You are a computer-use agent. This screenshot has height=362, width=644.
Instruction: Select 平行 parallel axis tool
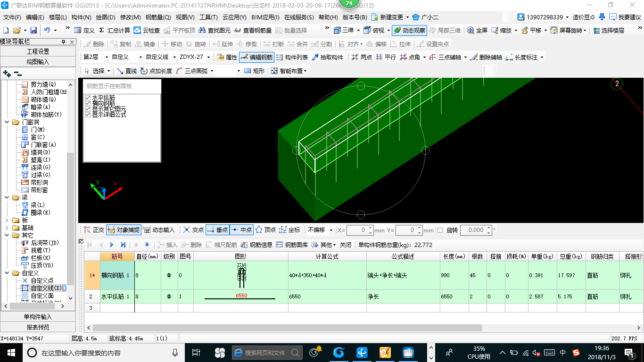coord(386,58)
